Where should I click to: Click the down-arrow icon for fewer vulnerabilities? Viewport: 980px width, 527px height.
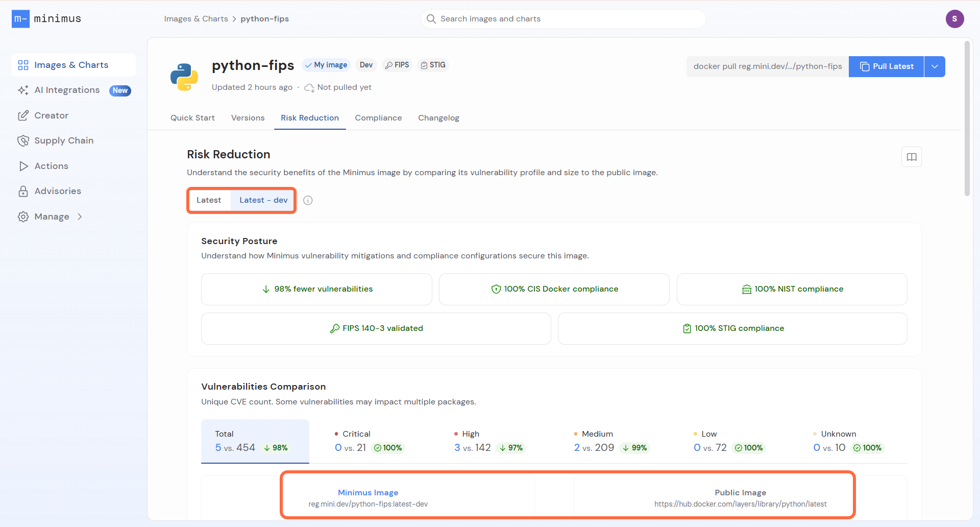click(x=266, y=289)
